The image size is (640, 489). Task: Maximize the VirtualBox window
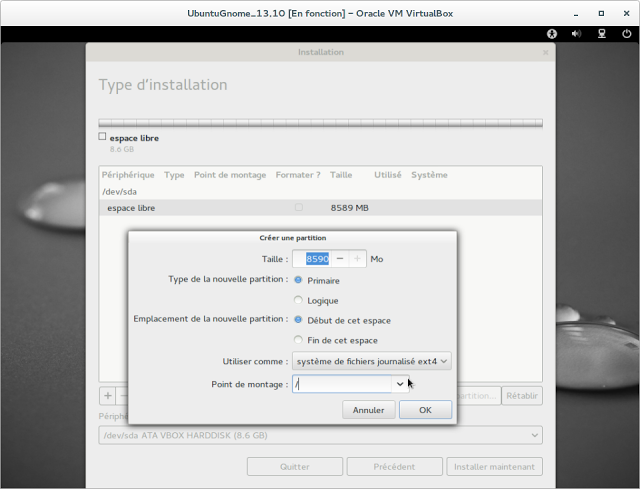pyautogui.click(x=601, y=13)
